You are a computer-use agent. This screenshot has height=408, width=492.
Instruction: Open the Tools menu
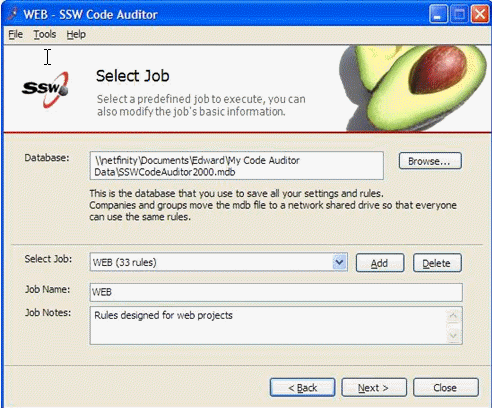click(45, 34)
